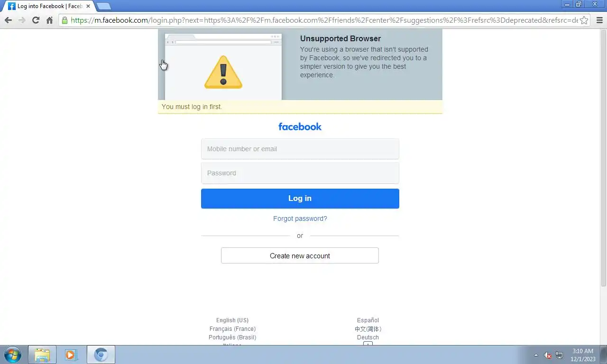Click the Unsupported Browser heading

340,39
